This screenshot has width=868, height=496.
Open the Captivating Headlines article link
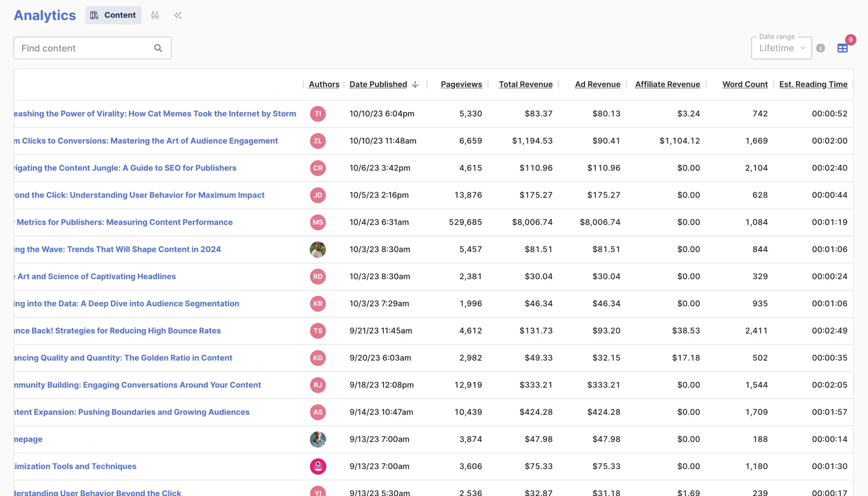click(96, 276)
